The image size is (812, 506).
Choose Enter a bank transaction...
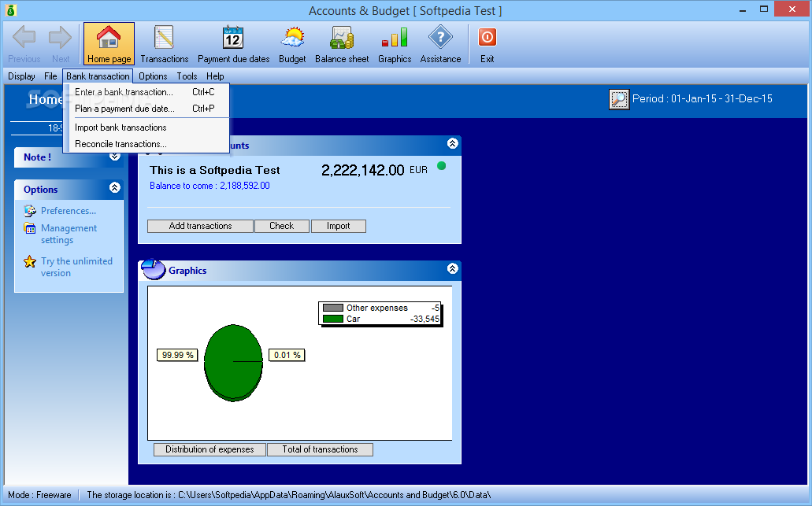[x=146, y=92]
